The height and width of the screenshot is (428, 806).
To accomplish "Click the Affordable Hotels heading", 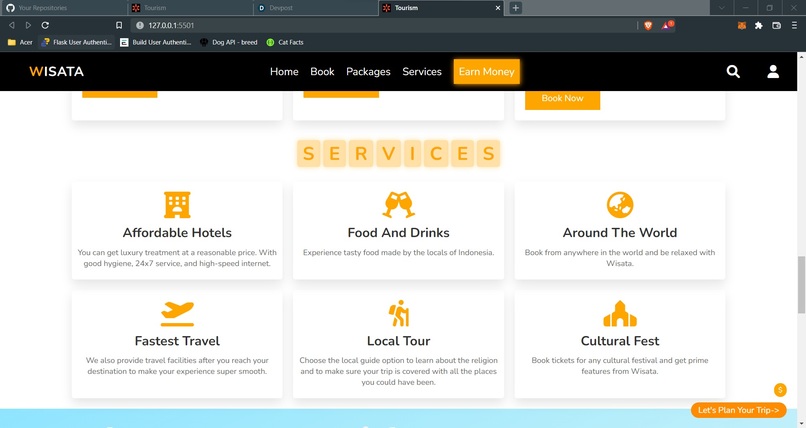I will pyautogui.click(x=177, y=233).
